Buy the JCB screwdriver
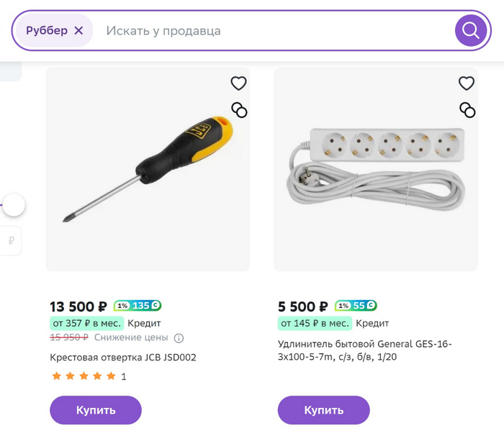 (96, 410)
